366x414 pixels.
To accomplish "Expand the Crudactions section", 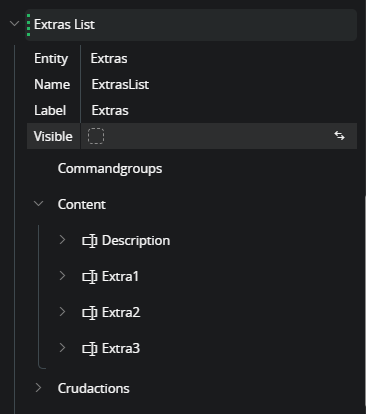I will [39, 387].
